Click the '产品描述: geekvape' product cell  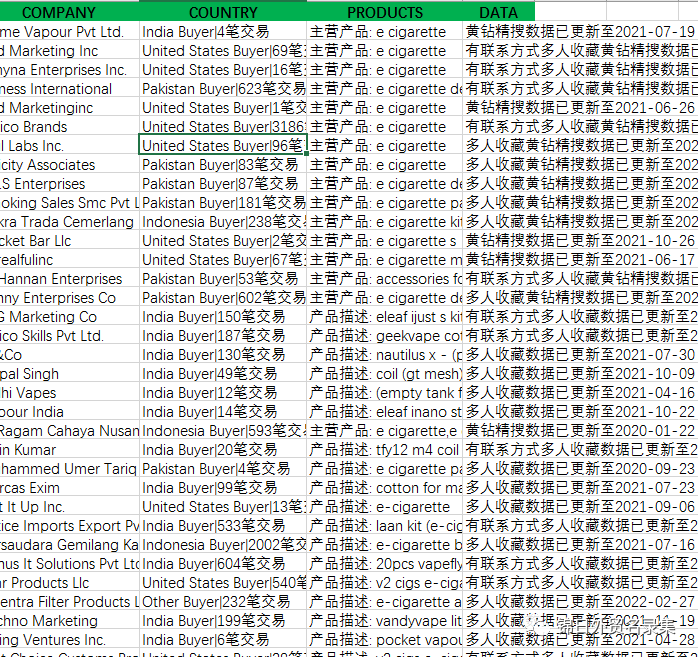tap(385, 336)
